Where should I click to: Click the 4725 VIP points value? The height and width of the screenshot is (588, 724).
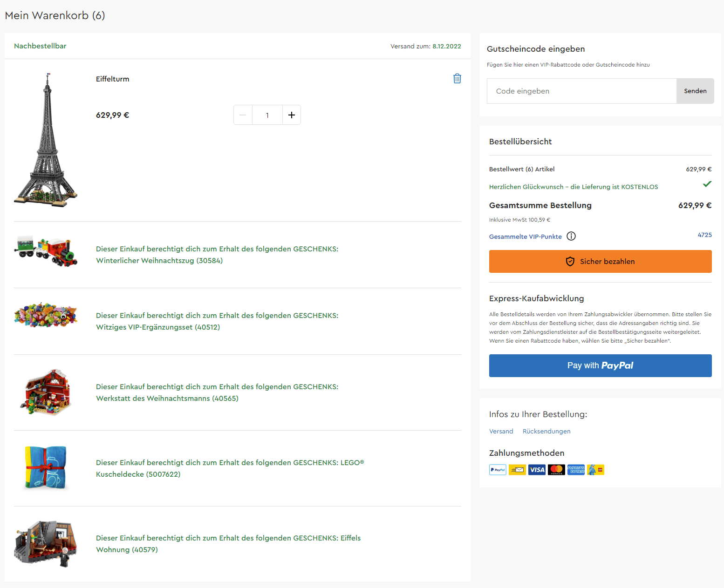click(x=704, y=235)
